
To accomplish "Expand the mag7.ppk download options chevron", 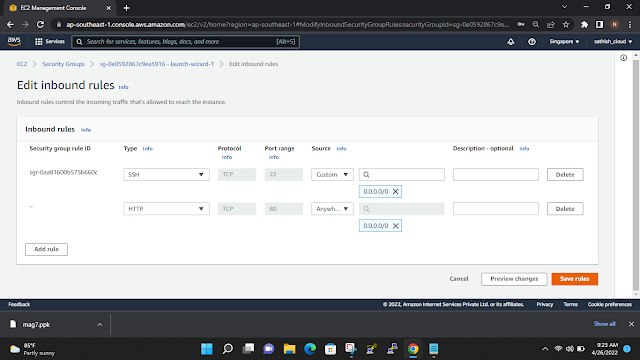I will (100, 324).
